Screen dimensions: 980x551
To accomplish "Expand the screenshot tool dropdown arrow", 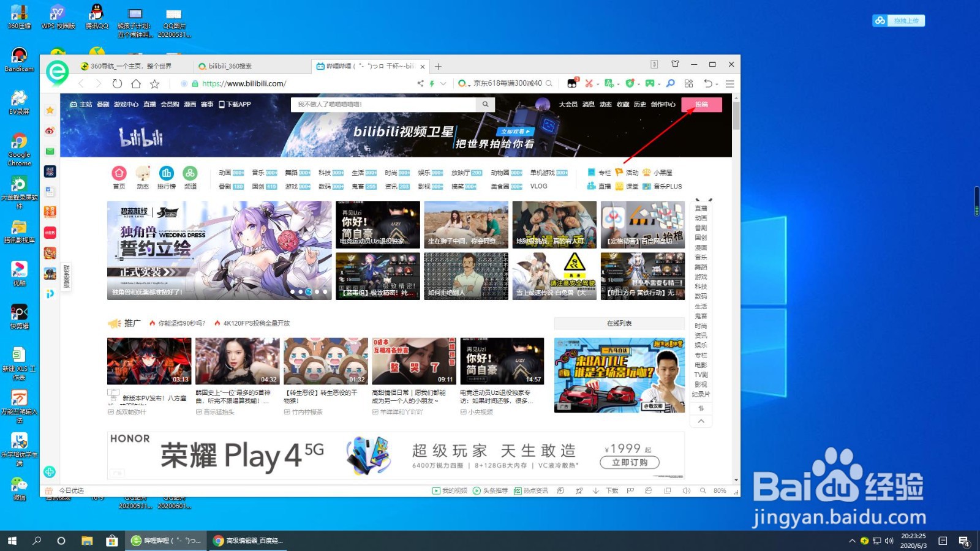I will pyautogui.click(x=598, y=84).
